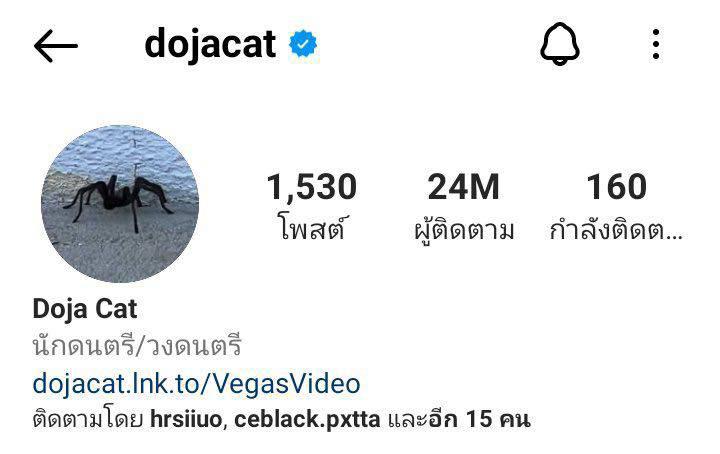This screenshot has width=720, height=454.
Task: Tap the นักดนตรี/วงดนตรี category label
Action: 137,345
